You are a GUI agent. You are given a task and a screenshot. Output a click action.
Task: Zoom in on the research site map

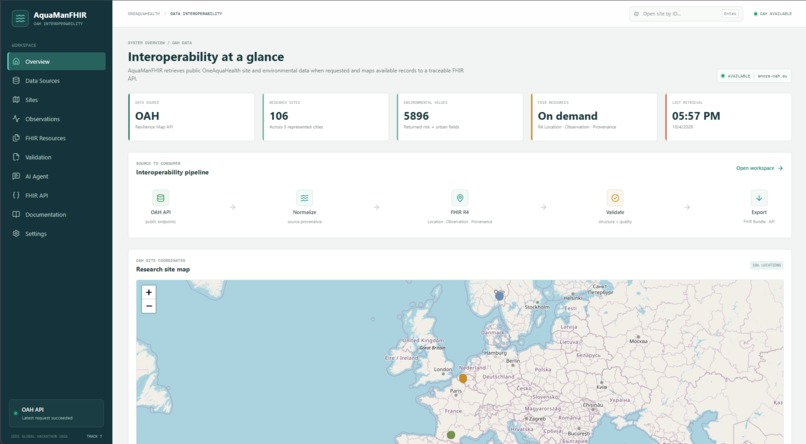149,292
